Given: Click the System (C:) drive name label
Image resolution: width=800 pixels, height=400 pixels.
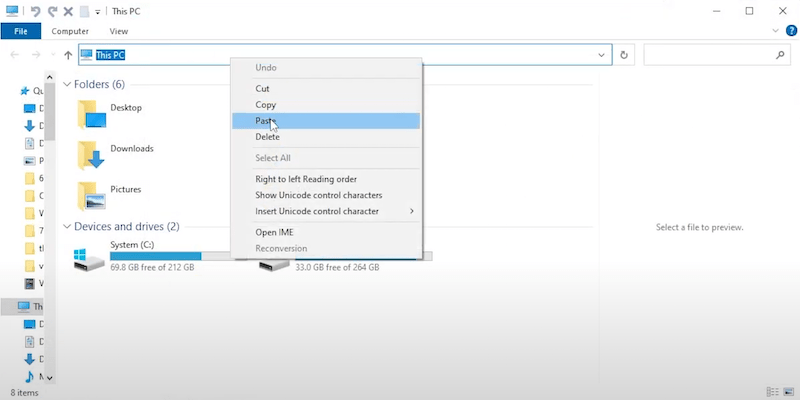Looking at the screenshot, I should [132, 245].
